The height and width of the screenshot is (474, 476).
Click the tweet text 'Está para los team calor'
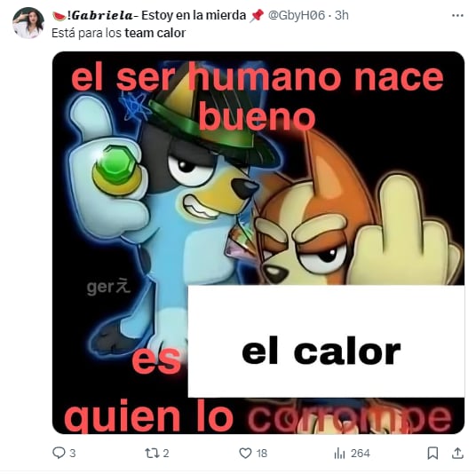pyautogui.click(x=118, y=33)
